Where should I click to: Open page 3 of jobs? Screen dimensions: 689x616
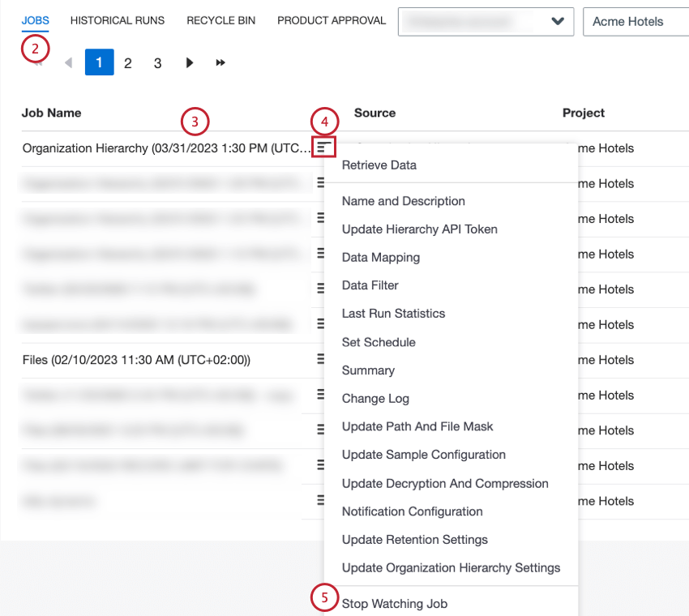(x=158, y=63)
